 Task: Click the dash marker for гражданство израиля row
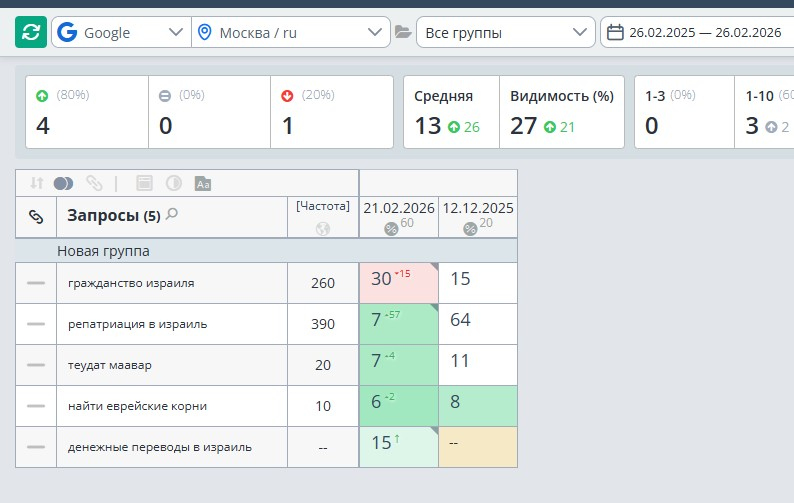tap(36, 283)
